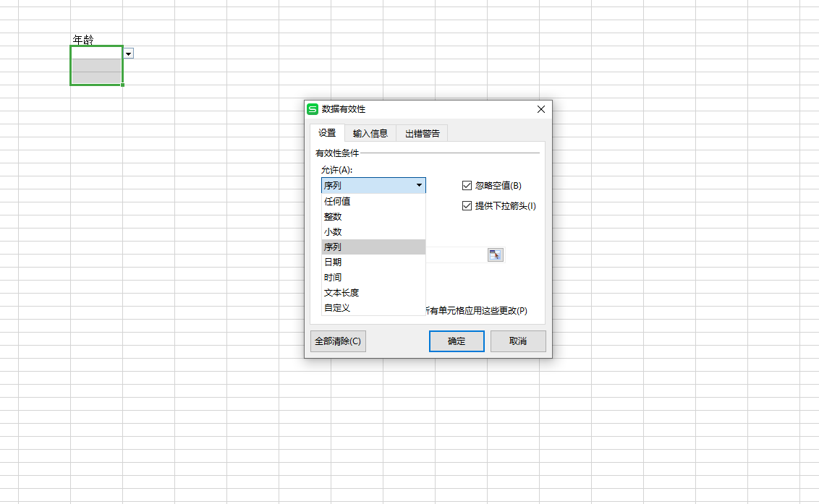Switch to the 输入信息 tab

click(x=370, y=133)
